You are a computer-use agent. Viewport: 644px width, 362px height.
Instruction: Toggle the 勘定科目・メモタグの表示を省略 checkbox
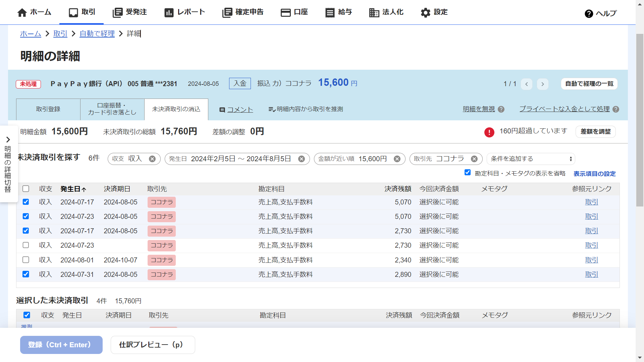point(467,172)
